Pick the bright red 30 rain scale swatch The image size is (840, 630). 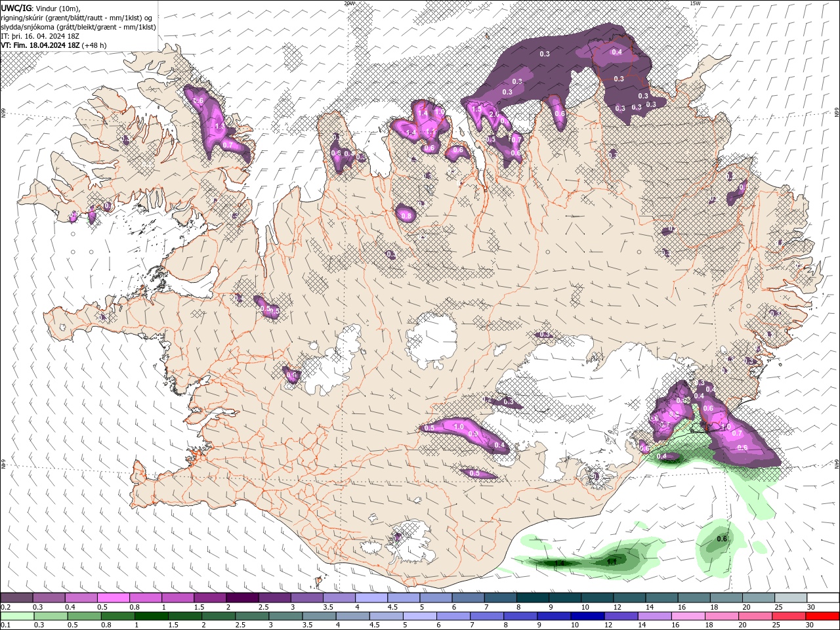(x=822, y=616)
